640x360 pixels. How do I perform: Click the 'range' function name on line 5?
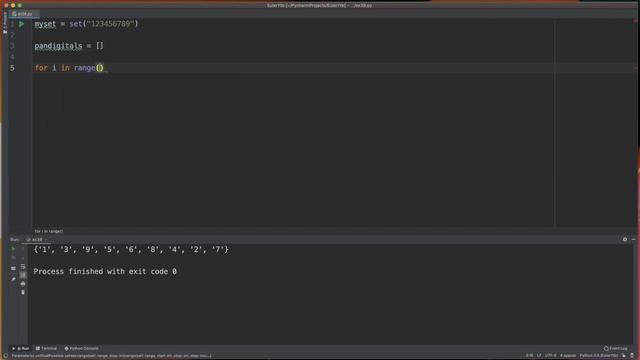84,68
